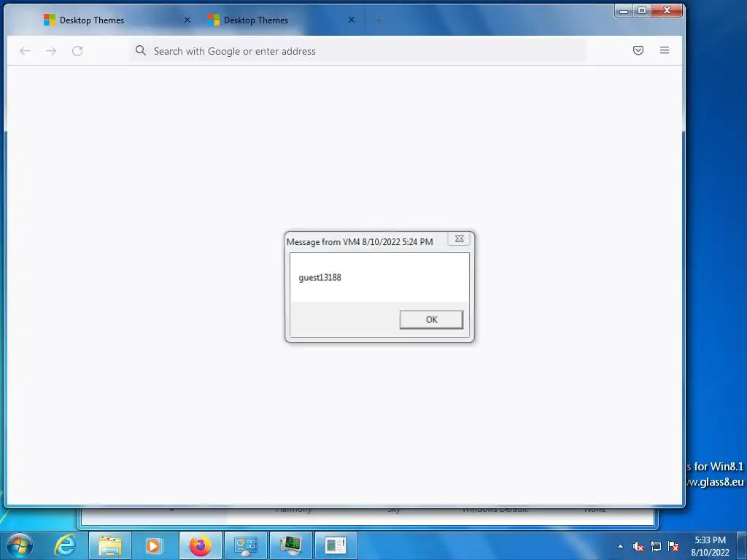Close the Message from VM4 dialog
The height and width of the screenshot is (560, 747).
(x=460, y=238)
